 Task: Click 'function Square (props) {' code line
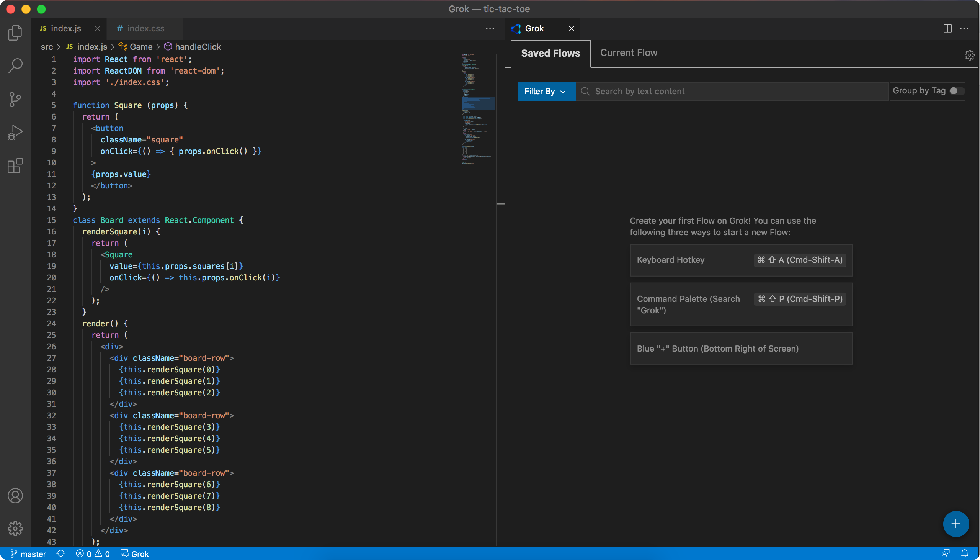tap(130, 105)
